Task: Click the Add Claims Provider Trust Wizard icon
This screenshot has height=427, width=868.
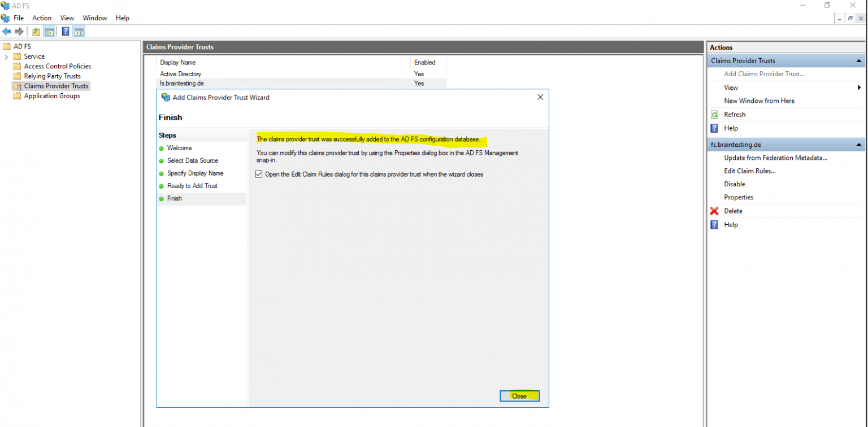Action: point(166,97)
